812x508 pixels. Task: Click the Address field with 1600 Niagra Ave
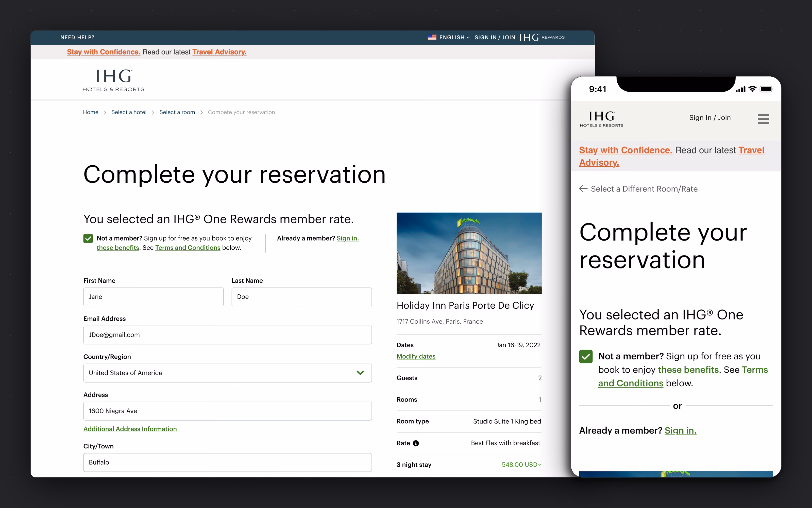(228, 411)
